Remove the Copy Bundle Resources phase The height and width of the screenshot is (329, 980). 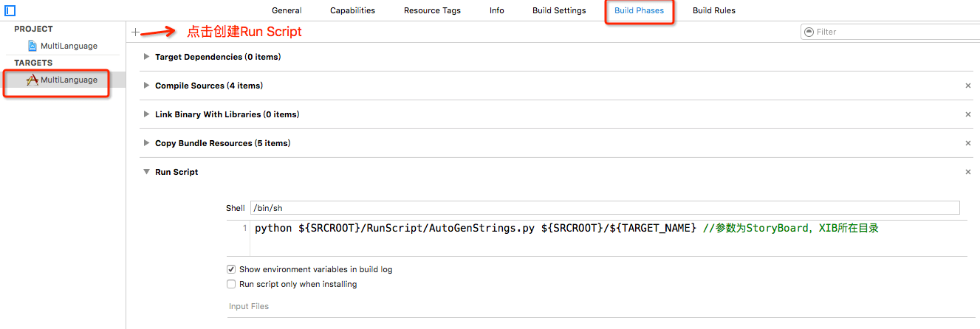tap(968, 143)
